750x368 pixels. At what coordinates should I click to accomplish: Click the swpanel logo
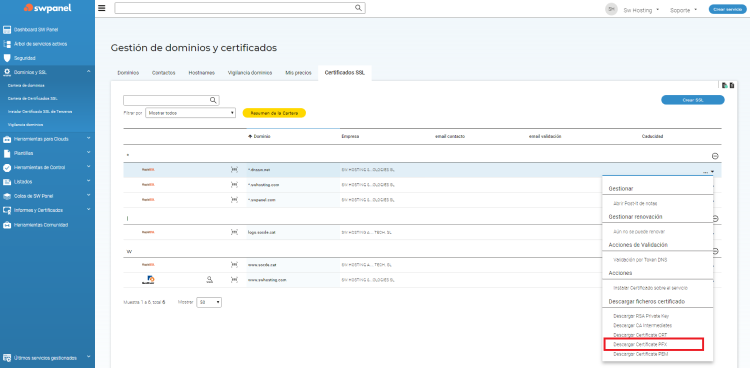pos(47,8)
